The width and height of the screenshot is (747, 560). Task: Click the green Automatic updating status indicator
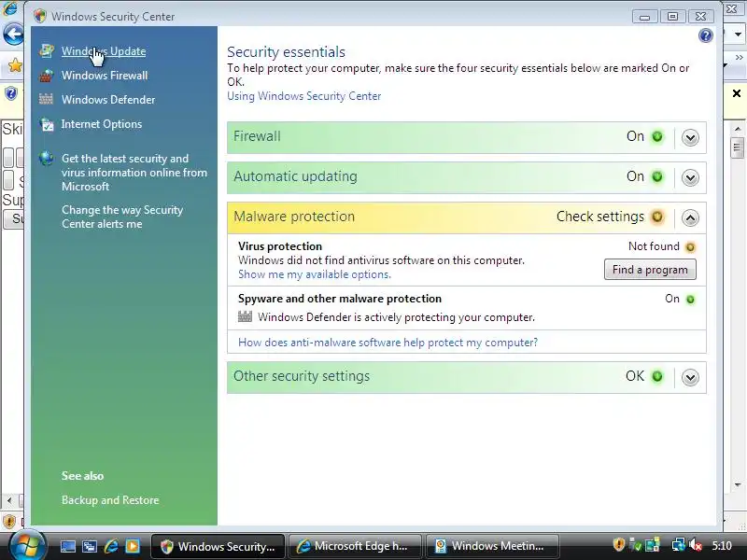coord(657,176)
